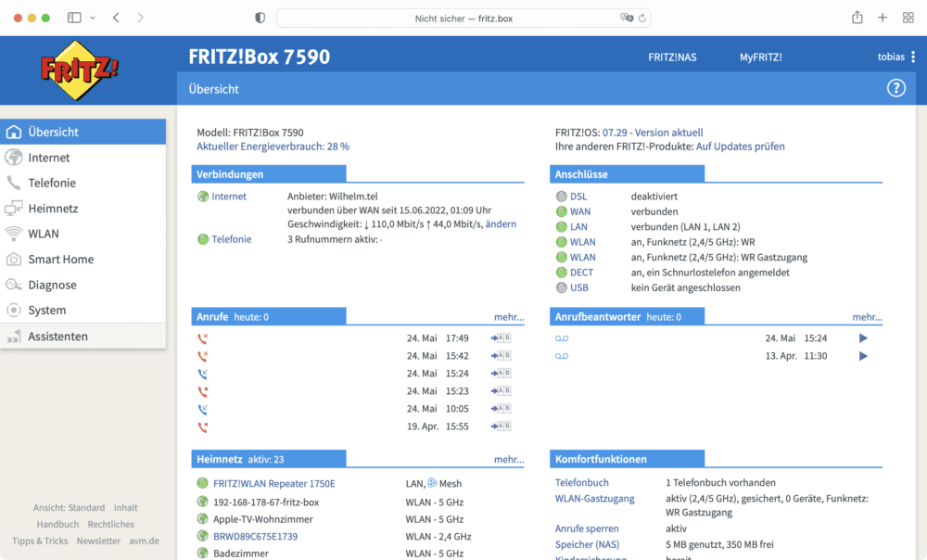Expand the sidebar chevron dropdown in Safari

(x=93, y=18)
